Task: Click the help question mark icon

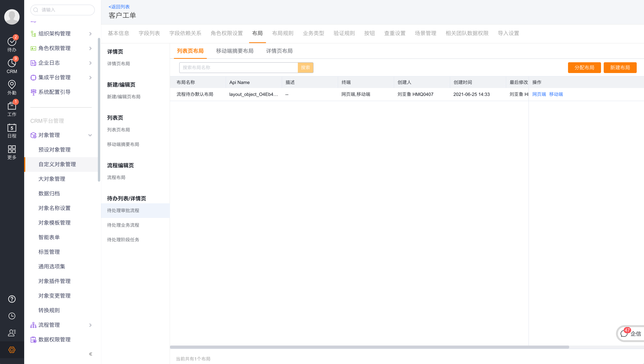Action: (x=12, y=299)
